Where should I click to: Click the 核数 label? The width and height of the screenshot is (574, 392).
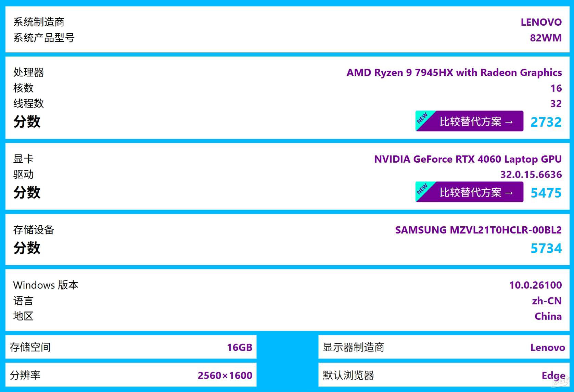pyautogui.click(x=23, y=88)
